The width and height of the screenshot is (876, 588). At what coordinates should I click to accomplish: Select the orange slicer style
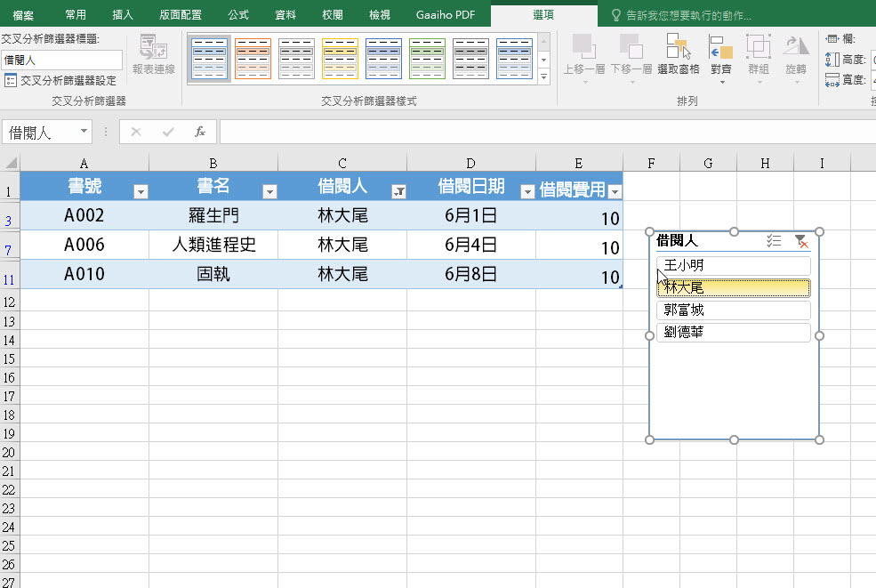tap(253, 59)
